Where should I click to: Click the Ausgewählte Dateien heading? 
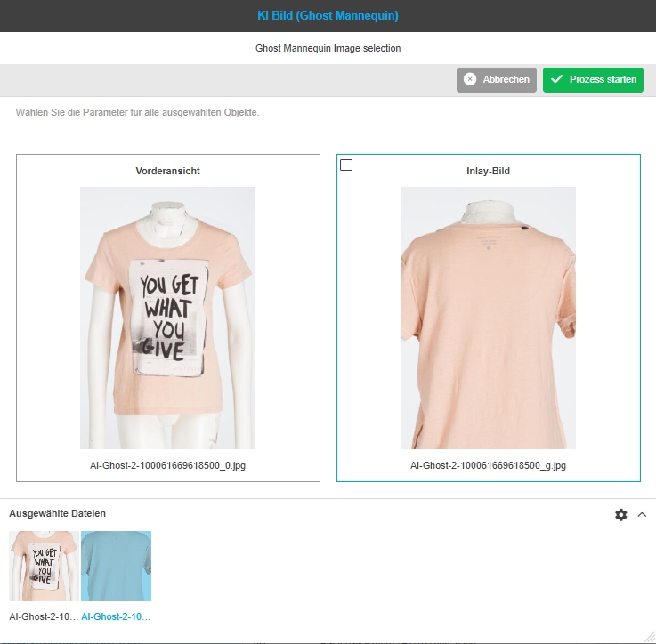(x=57, y=513)
